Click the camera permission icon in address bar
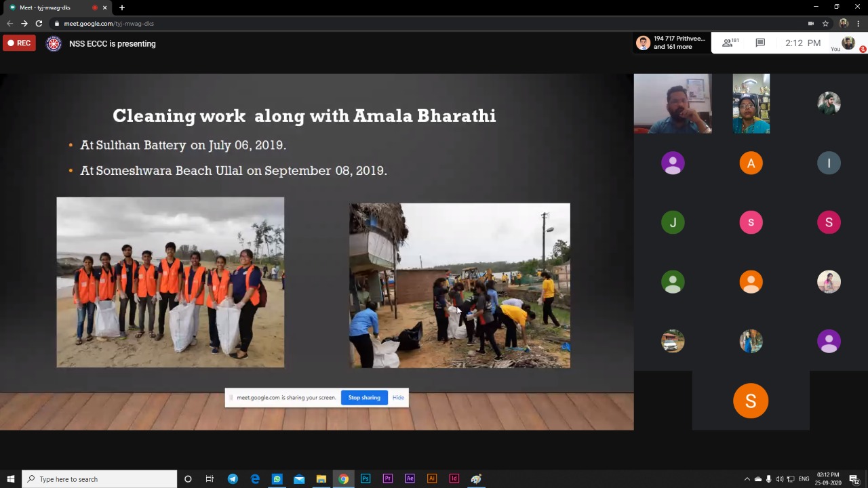 click(x=810, y=23)
